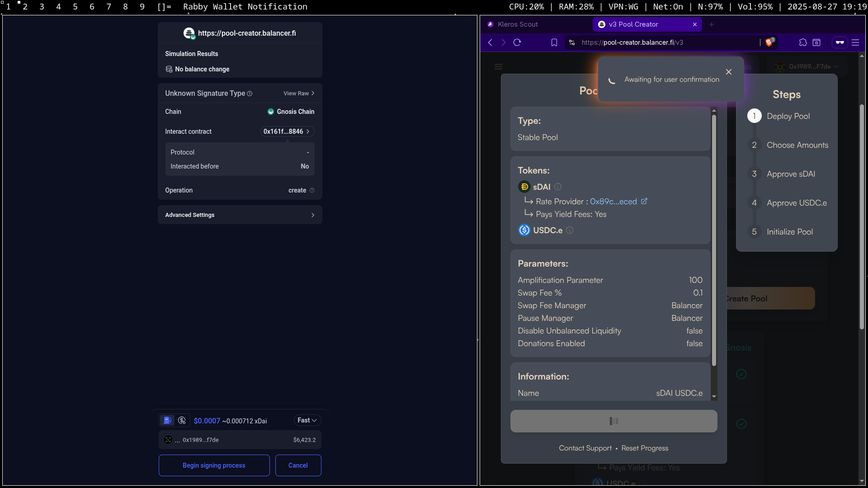
Task: Select the gas account dollar icon
Action: coord(182,420)
